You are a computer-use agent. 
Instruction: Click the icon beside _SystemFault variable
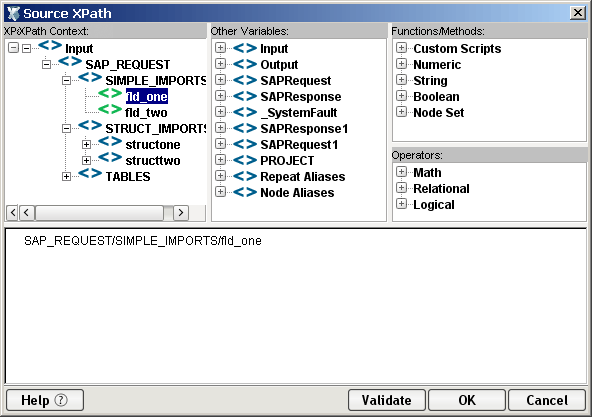(x=245, y=112)
